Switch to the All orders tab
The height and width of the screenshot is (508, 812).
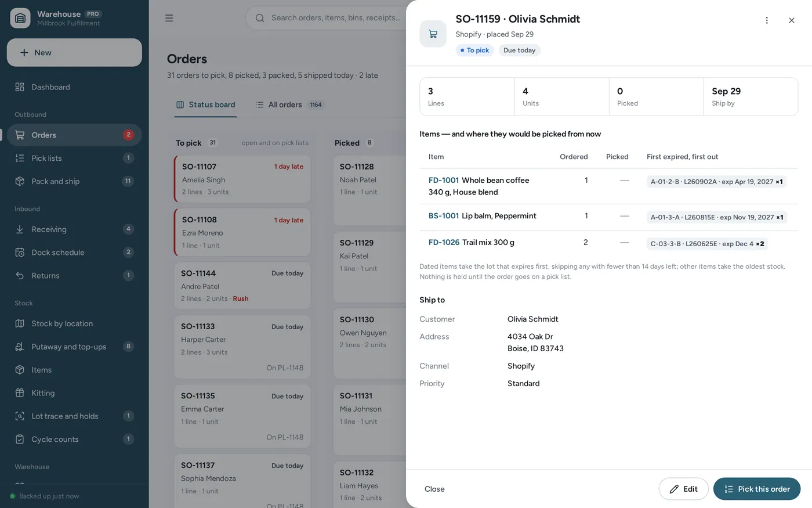291,105
